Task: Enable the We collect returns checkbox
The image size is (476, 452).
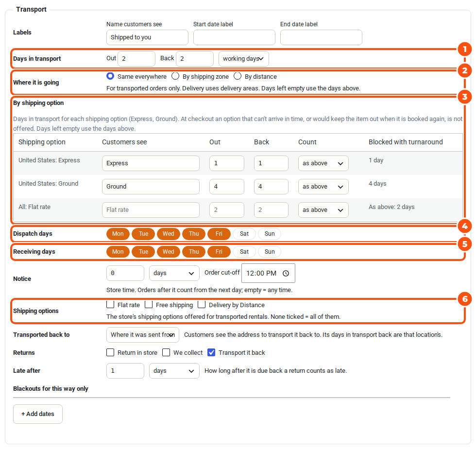Action: [166, 352]
